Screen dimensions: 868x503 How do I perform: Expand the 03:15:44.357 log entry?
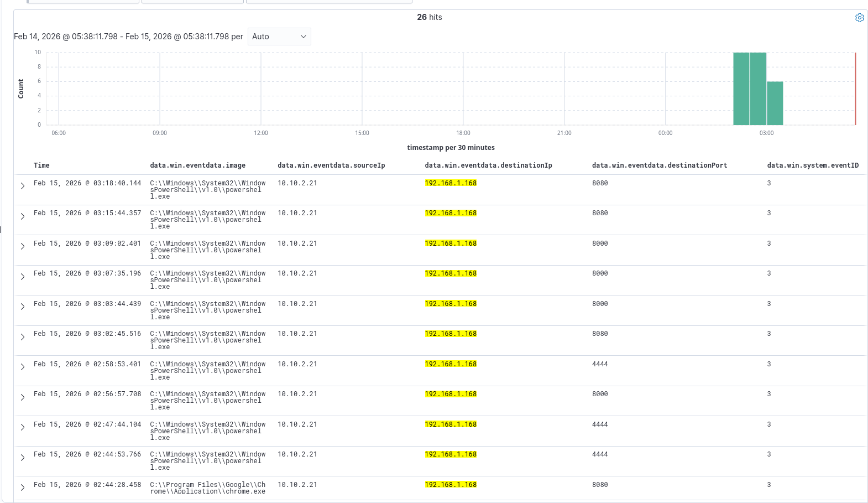[23, 216]
